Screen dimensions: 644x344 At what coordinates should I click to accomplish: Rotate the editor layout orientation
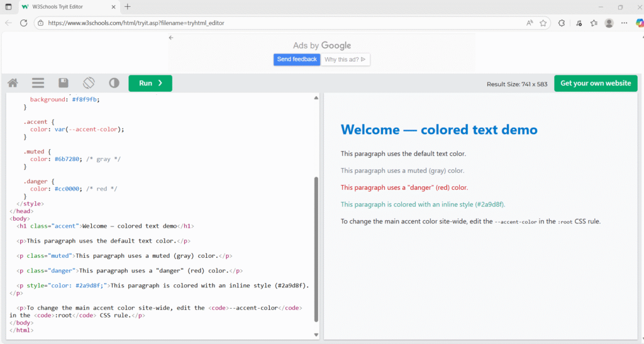(x=89, y=83)
